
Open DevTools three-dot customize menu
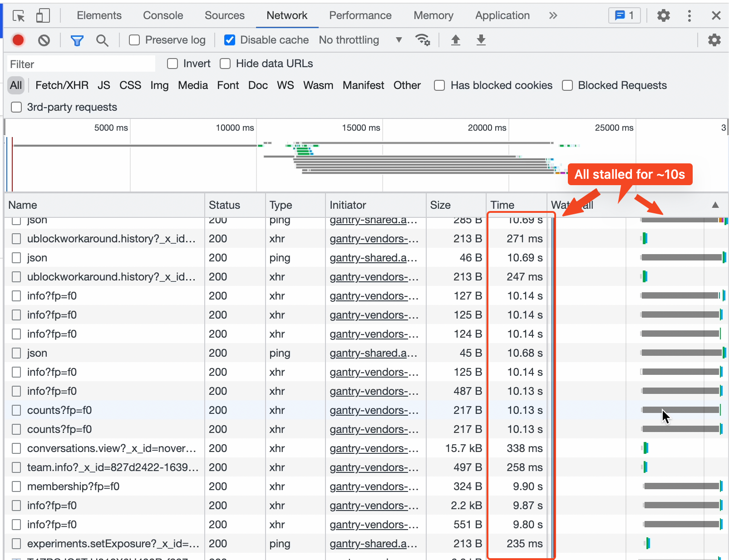689,16
